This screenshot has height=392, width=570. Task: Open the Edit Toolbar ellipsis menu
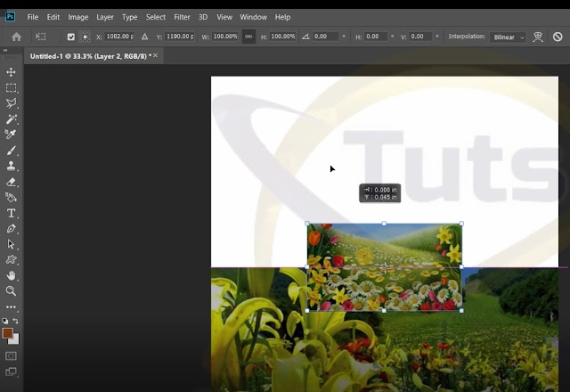click(x=11, y=306)
